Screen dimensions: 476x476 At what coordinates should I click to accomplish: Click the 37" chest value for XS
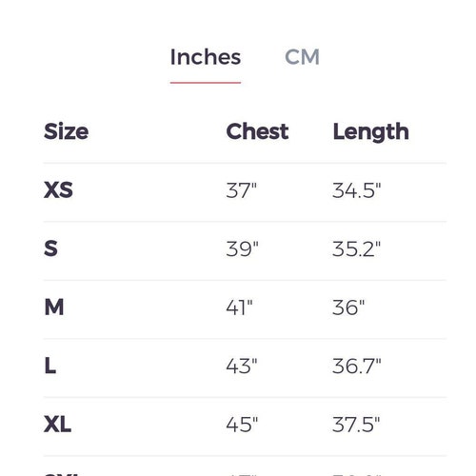(241, 190)
